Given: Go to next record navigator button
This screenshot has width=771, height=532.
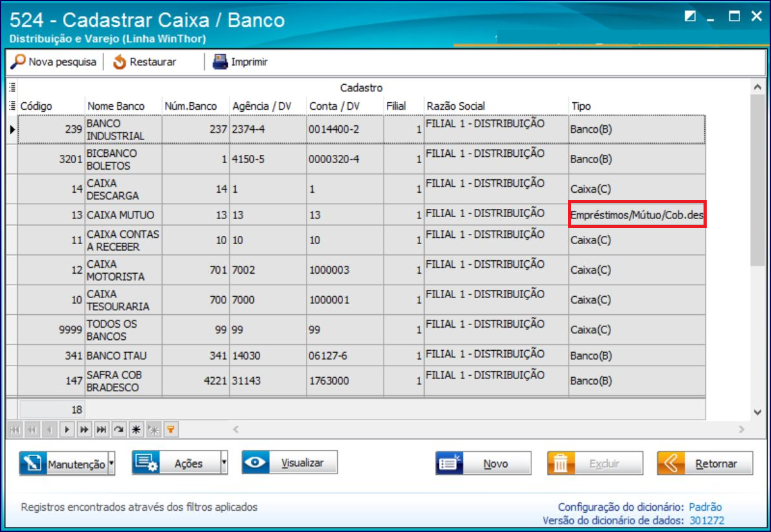Looking at the screenshot, I should coord(66,430).
